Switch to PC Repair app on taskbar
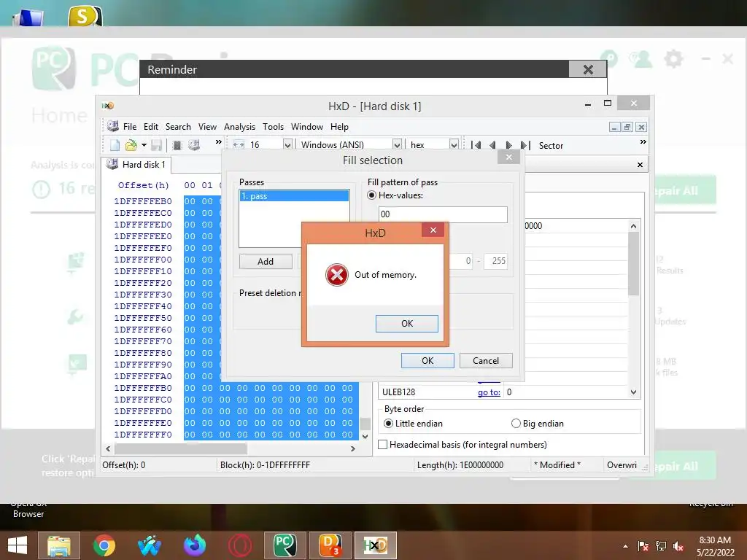Image resolution: width=747 pixels, height=560 pixels. point(285,545)
